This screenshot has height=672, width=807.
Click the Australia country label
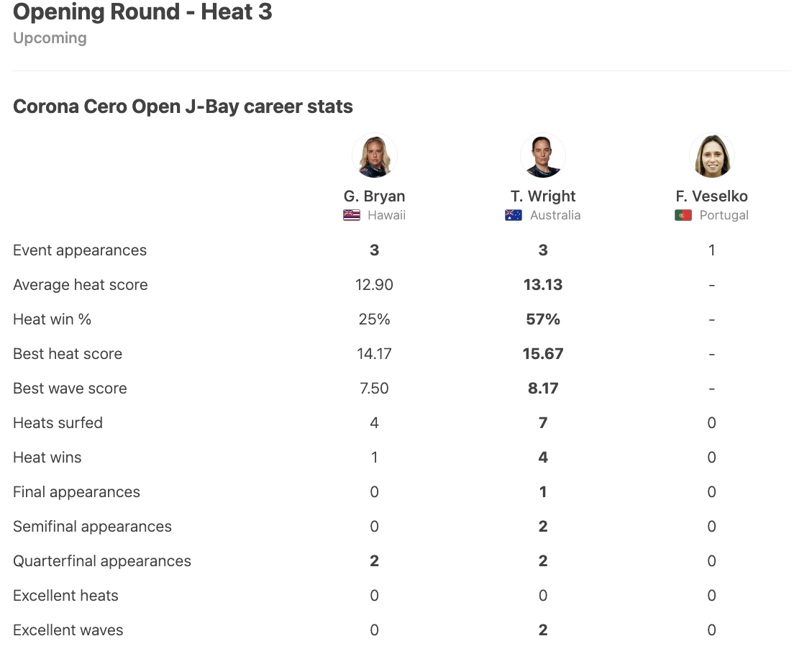tap(555, 215)
